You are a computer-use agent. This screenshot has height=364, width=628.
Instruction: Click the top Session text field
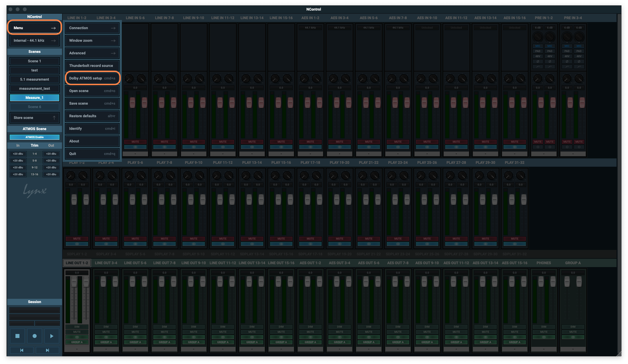pyautogui.click(x=35, y=310)
